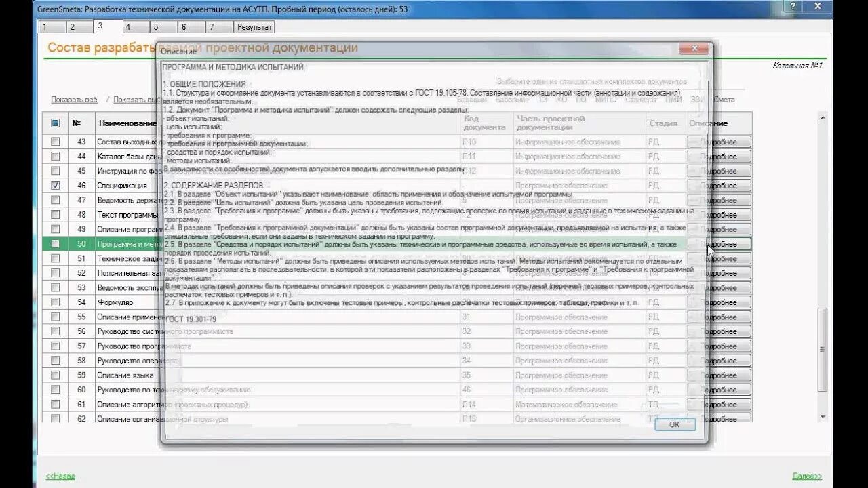Image resolution: width=868 pixels, height=488 pixels.
Task: Check row 47 Ведомость держателей checkbox
Action: pos(56,200)
